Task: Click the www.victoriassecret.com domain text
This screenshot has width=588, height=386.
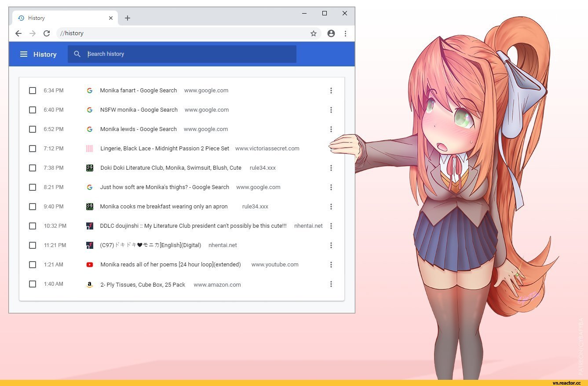Action: click(267, 149)
